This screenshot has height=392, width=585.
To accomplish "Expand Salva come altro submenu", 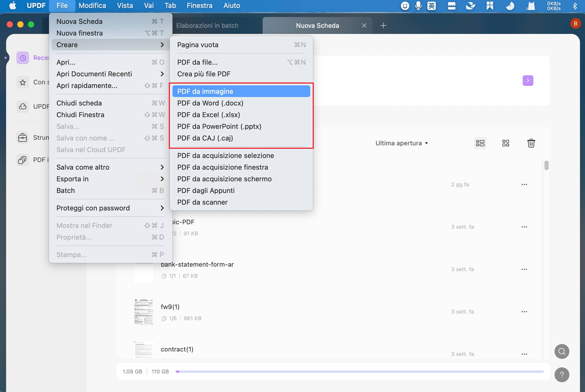I will click(x=110, y=167).
